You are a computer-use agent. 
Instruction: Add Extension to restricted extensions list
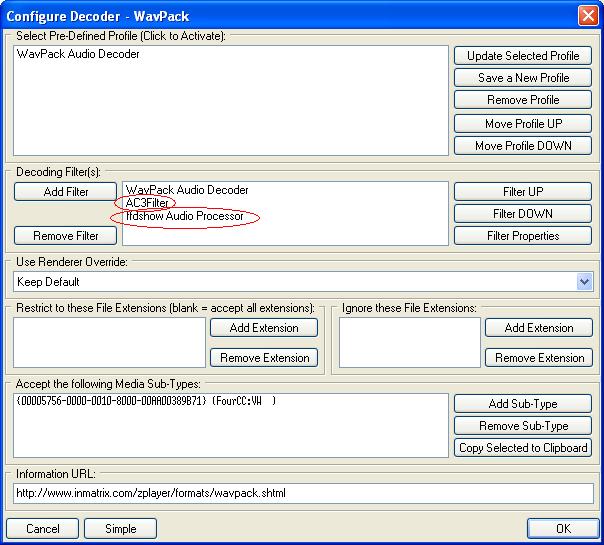coord(264,328)
